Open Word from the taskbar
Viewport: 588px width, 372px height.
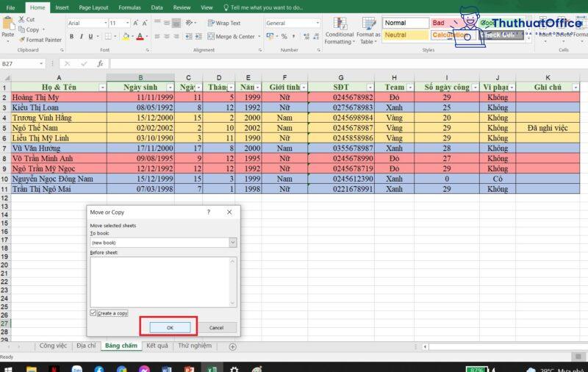[167, 369]
